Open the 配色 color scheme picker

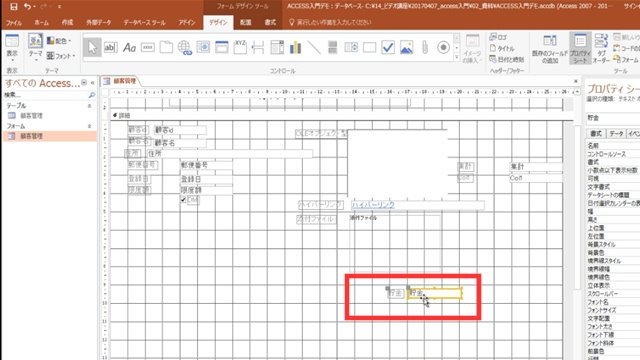click(x=60, y=41)
